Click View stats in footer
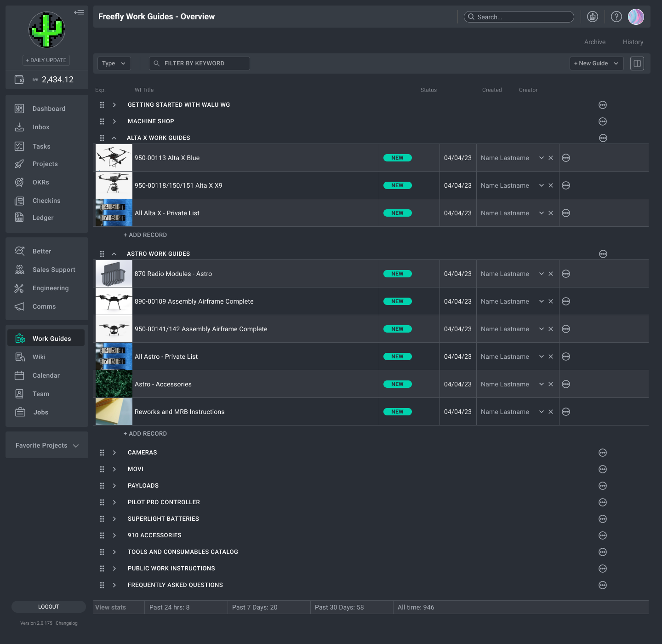 [110, 607]
